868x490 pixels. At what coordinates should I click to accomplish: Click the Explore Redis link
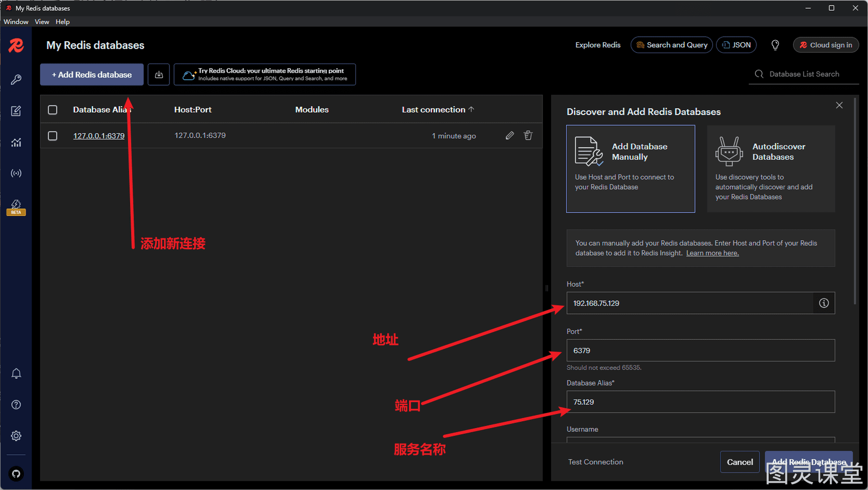click(598, 45)
